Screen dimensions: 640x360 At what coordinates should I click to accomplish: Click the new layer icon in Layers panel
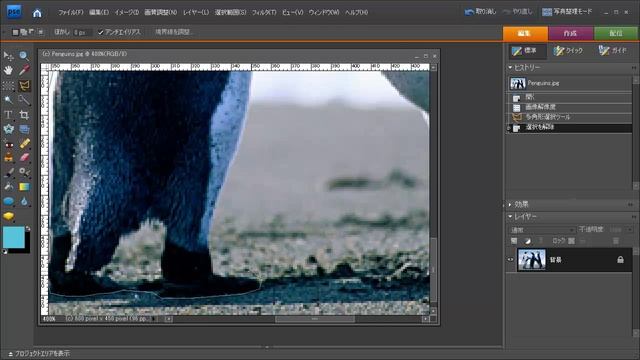[514, 241]
